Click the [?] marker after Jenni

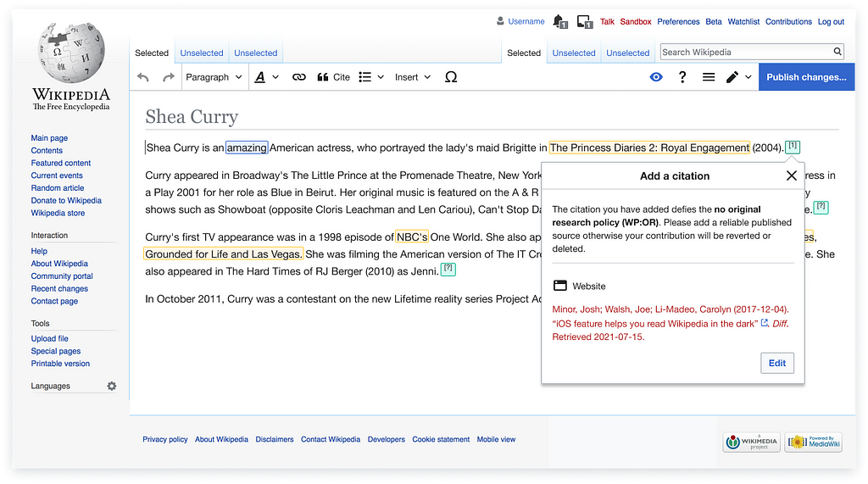pyautogui.click(x=448, y=270)
